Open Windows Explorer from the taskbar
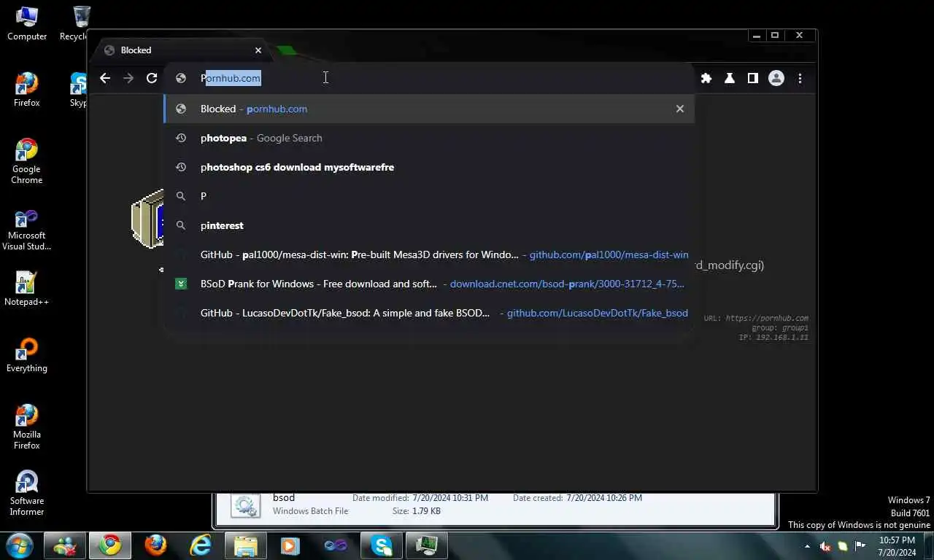 245,545
